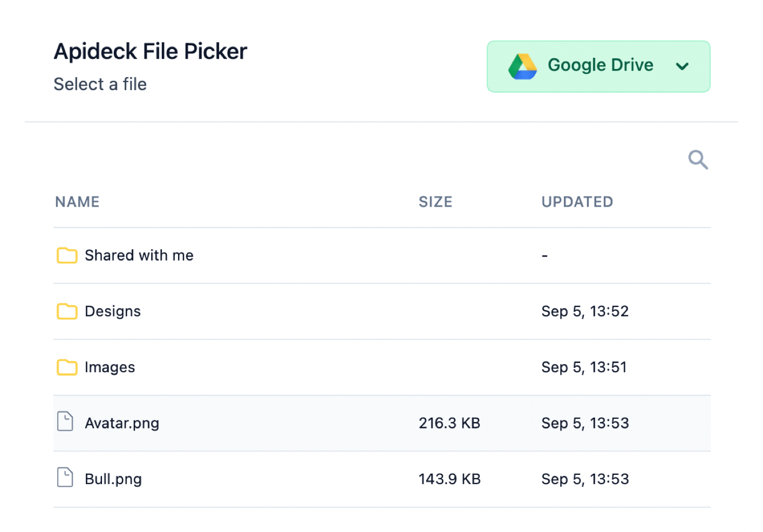Click the Avatar.png file icon
763x532 pixels.
click(65, 421)
